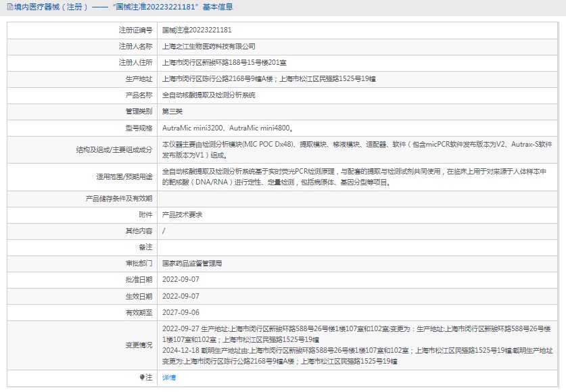Click the 注册证编号 row label
The image size is (566, 392).
[136, 30]
